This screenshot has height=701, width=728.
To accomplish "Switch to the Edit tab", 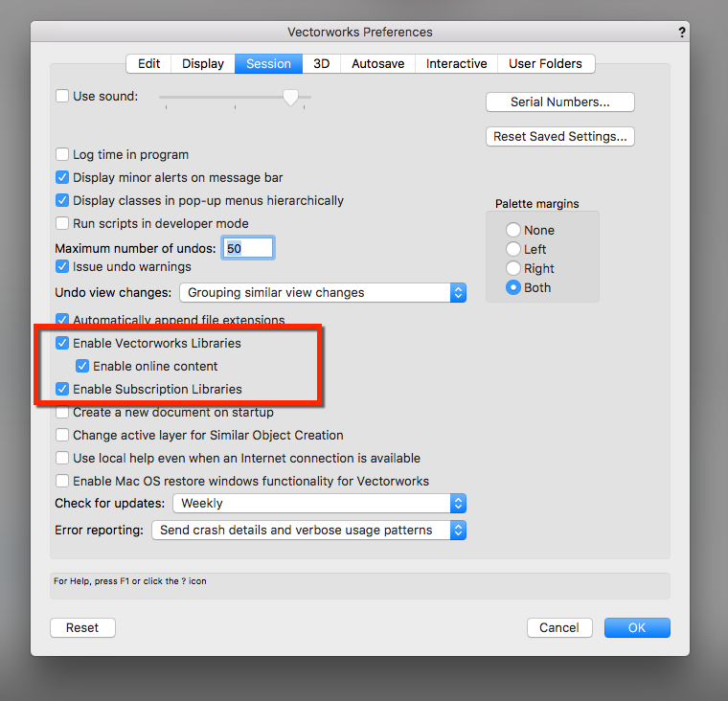I will pos(148,63).
